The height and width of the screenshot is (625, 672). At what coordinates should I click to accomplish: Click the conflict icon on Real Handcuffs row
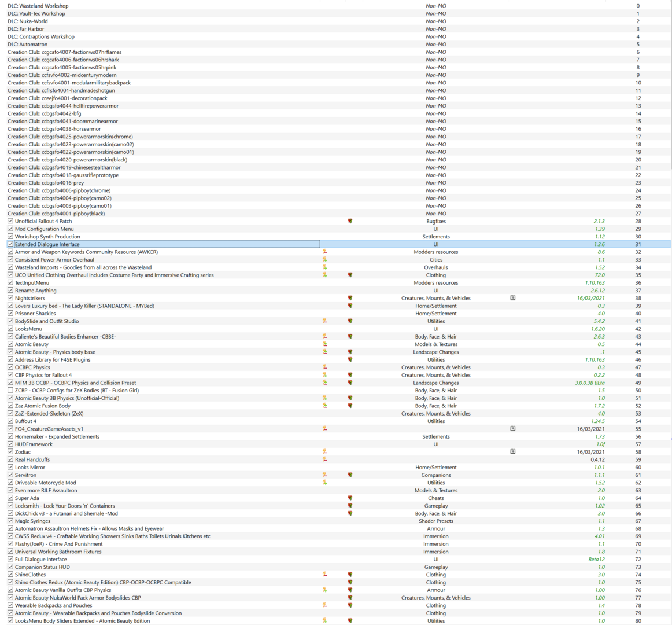(x=325, y=459)
